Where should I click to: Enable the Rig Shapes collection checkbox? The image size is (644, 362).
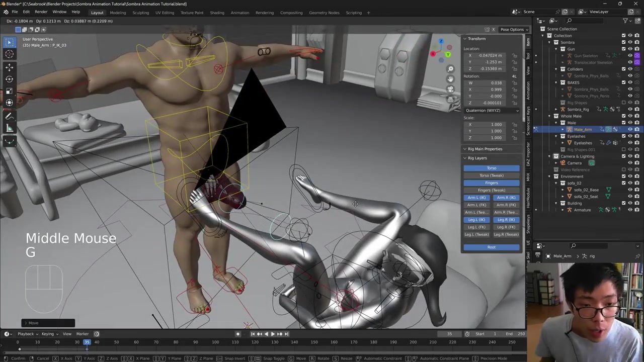pyautogui.click(x=623, y=103)
